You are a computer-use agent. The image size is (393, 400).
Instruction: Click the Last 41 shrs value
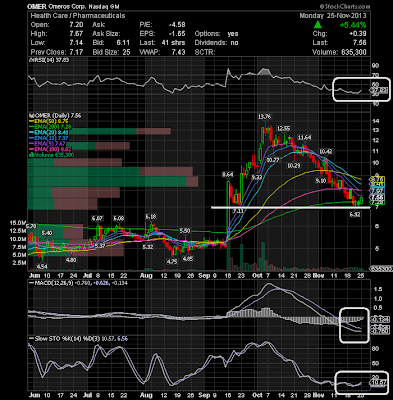[x=173, y=43]
